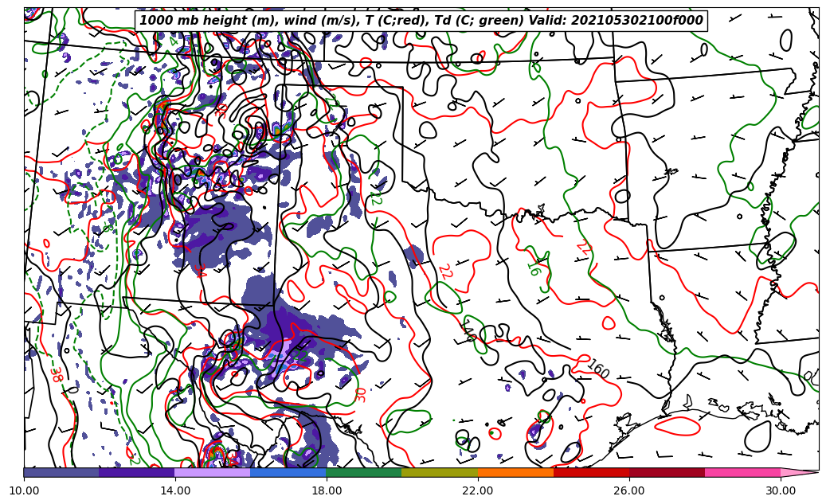The image size is (826, 504).
Task: Select the 26.00 colorbar tick label
Action: click(x=629, y=490)
